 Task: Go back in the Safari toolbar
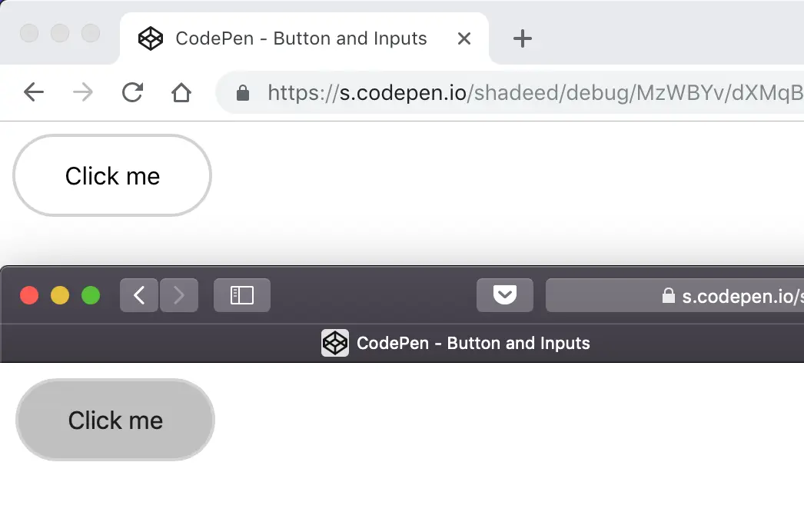click(x=139, y=295)
